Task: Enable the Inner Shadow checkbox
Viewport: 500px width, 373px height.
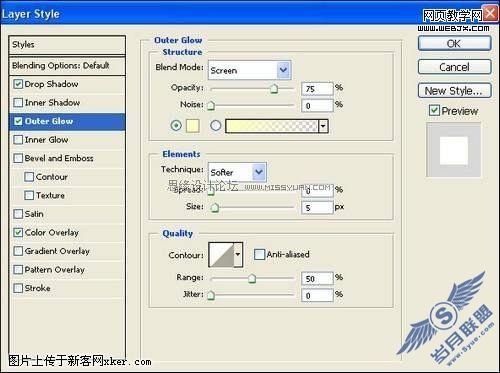Action: (x=18, y=103)
